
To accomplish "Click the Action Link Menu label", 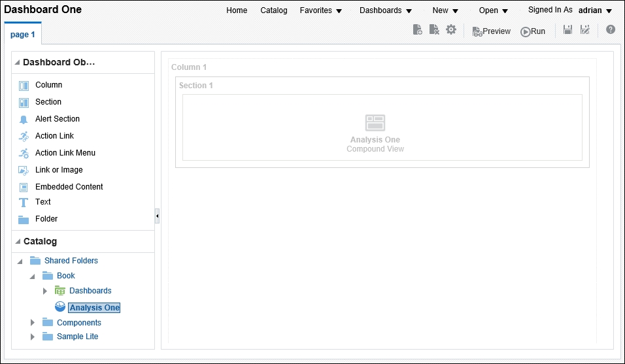I will [x=65, y=153].
